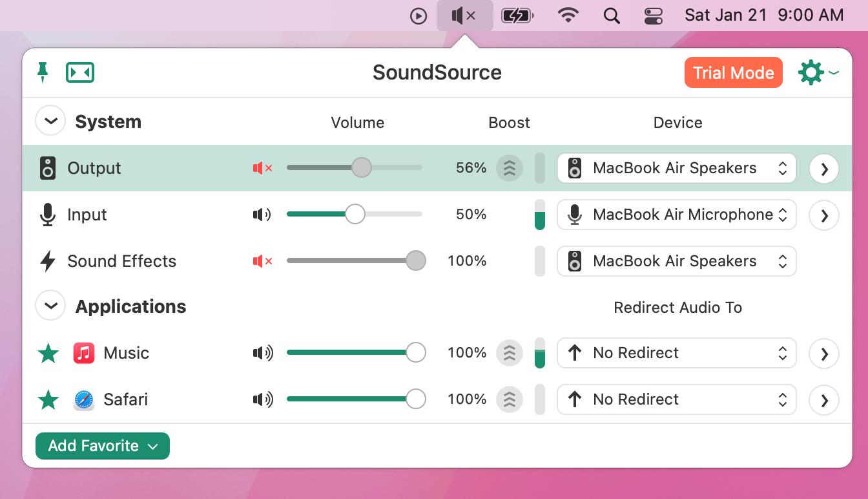
Task: Mute the Music app
Action: 263,353
